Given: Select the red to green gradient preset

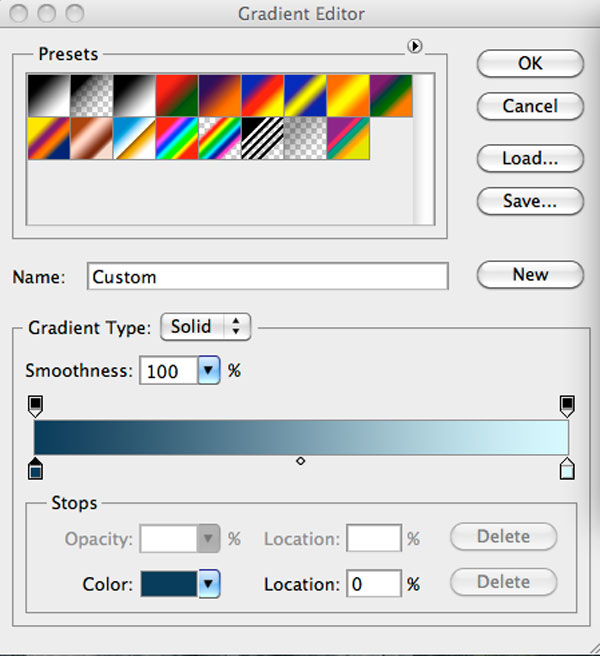Looking at the screenshot, I should coord(176,96).
